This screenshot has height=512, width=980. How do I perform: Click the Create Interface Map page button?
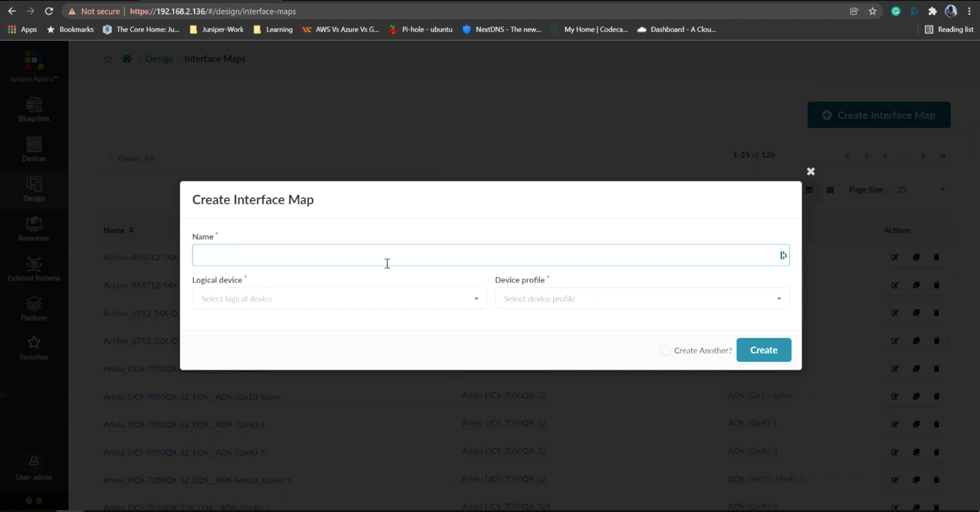point(879,115)
